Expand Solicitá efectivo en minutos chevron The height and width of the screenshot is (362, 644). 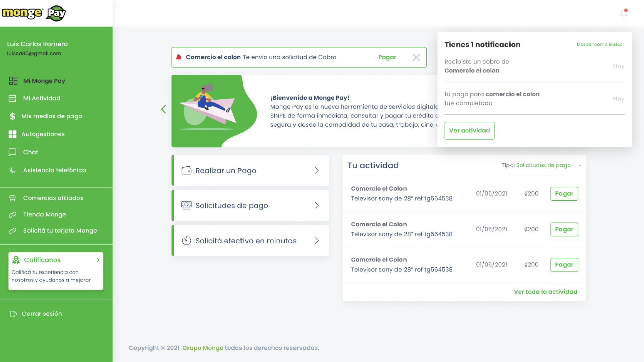(x=317, y=241)
